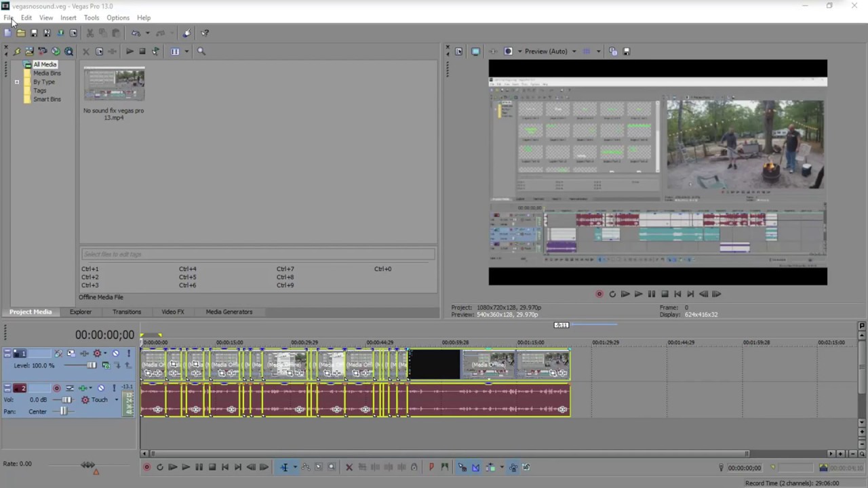Solo audio track 2
868x488 pixels.
114,388
